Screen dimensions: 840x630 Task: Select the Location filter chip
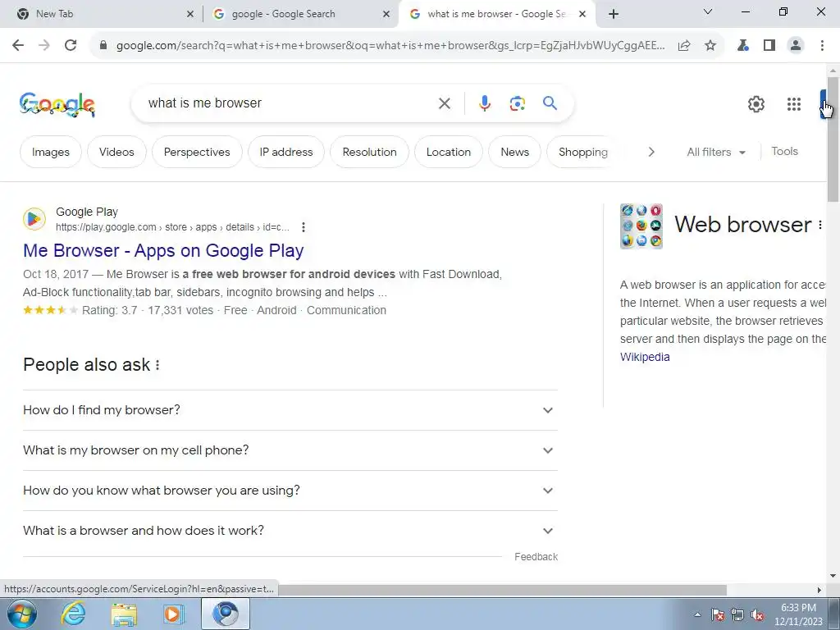449,152
